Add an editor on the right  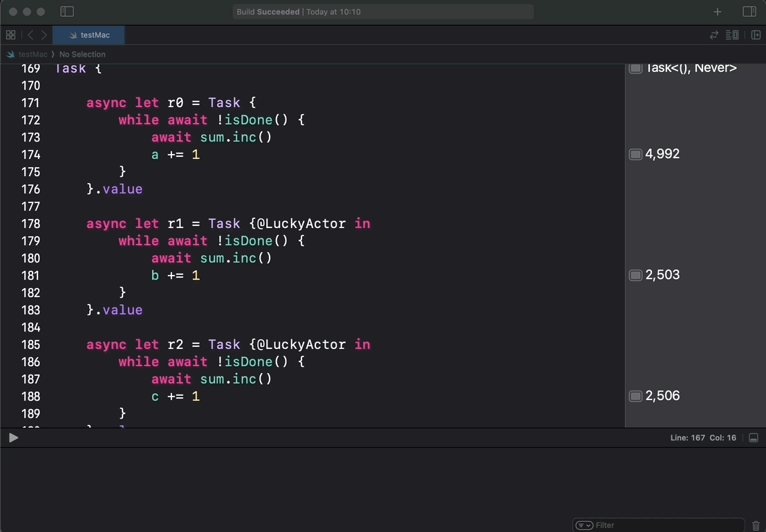click(756, 35)
